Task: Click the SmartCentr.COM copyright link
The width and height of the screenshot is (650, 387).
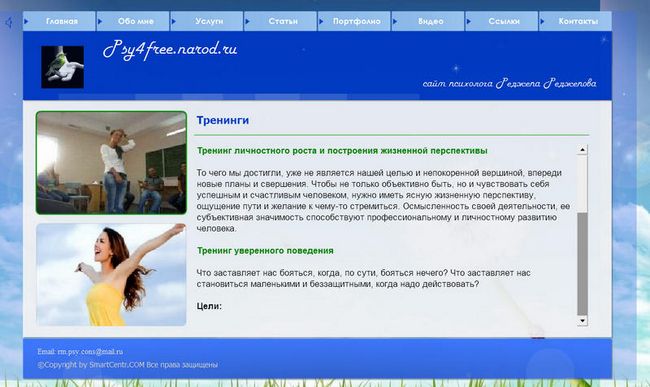Action: click(x=117, y=365)
